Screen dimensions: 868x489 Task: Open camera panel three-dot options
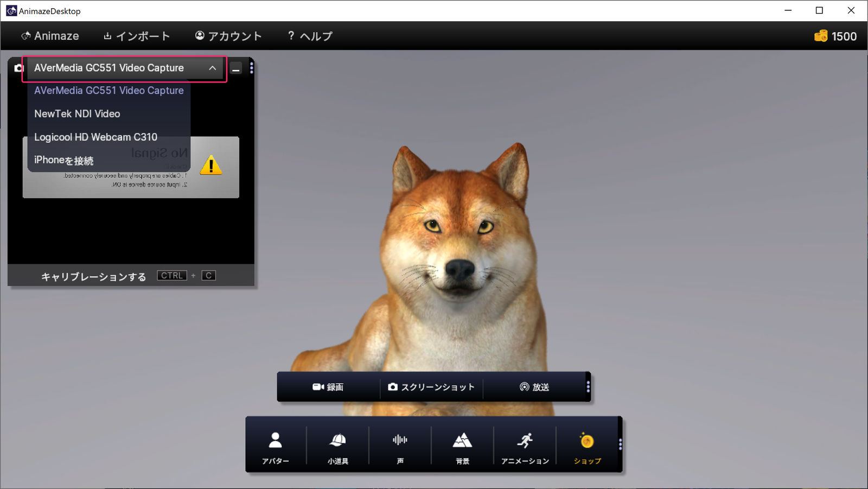(x=251, y=68)
